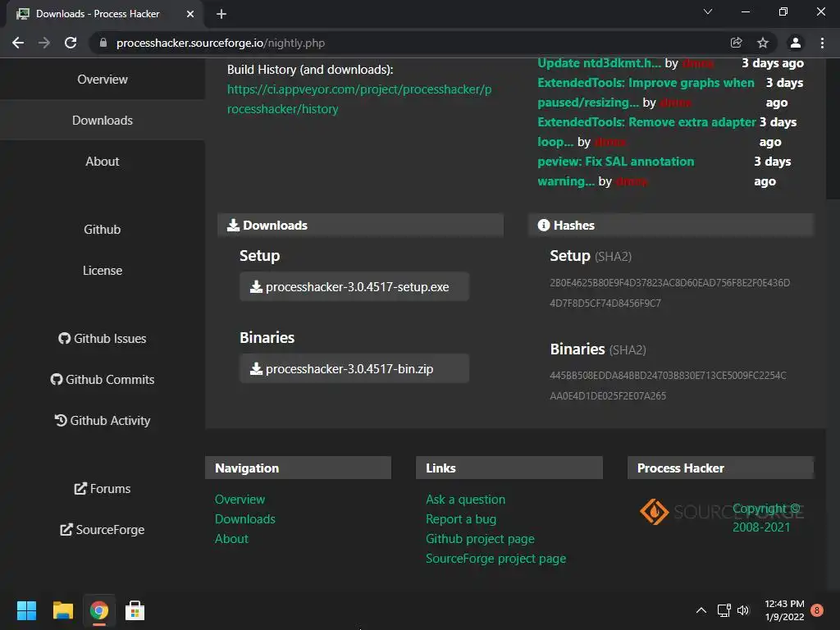Open commit 'peview: Fix SAL annotation warning'
The height and width of the screenshot is (630, 840).
click(x=615, y=171)
